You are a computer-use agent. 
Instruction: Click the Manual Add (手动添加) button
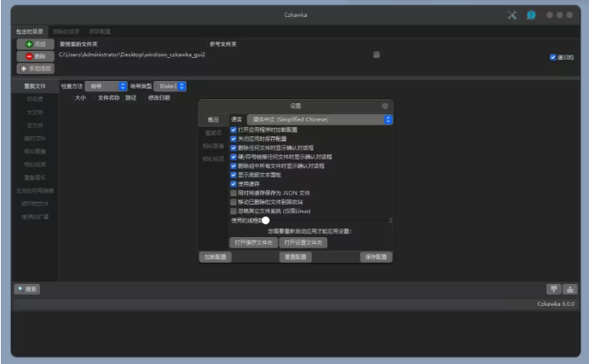coord(36,68)
